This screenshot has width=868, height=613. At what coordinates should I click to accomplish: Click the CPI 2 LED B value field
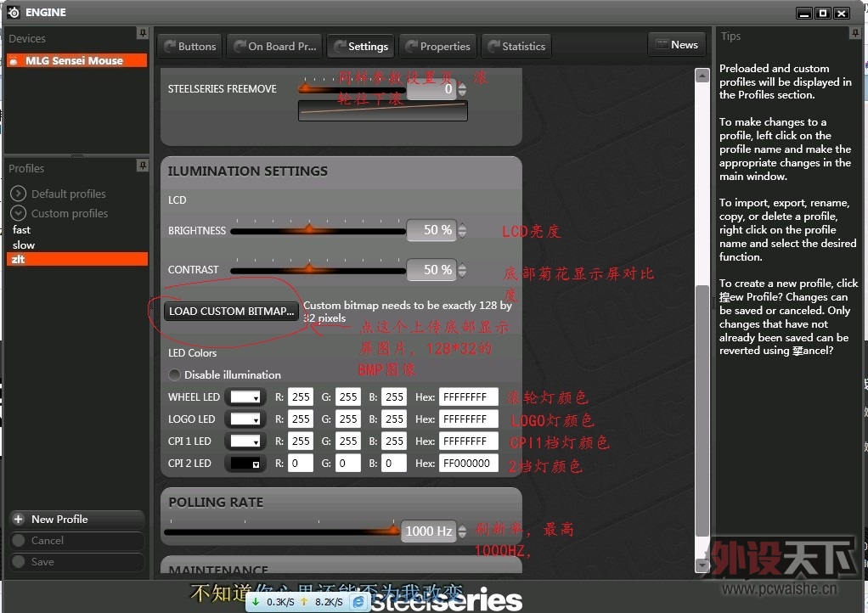click(395, 463)
